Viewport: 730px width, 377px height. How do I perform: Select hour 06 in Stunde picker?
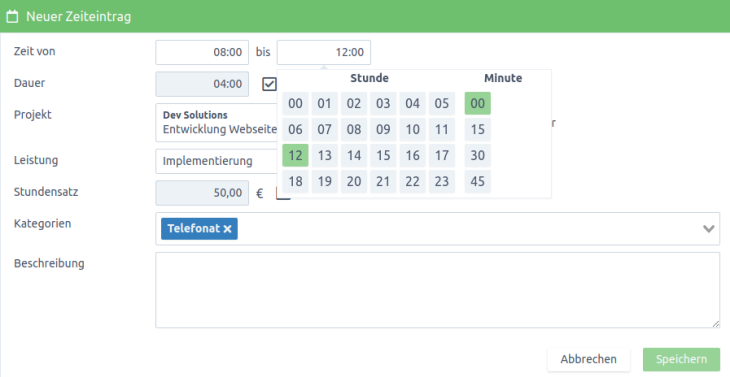(295, 129)
